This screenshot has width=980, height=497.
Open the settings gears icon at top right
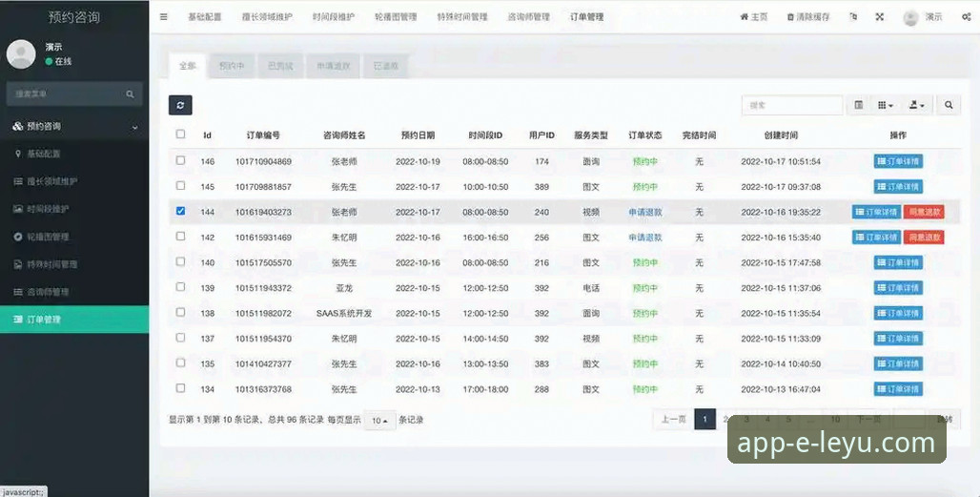(x=967, y=17)
